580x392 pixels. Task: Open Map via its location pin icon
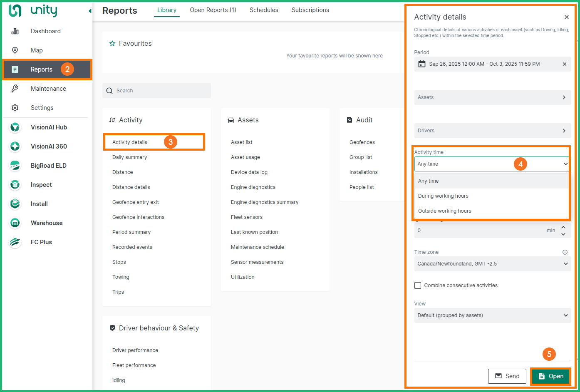coord(15,50)
